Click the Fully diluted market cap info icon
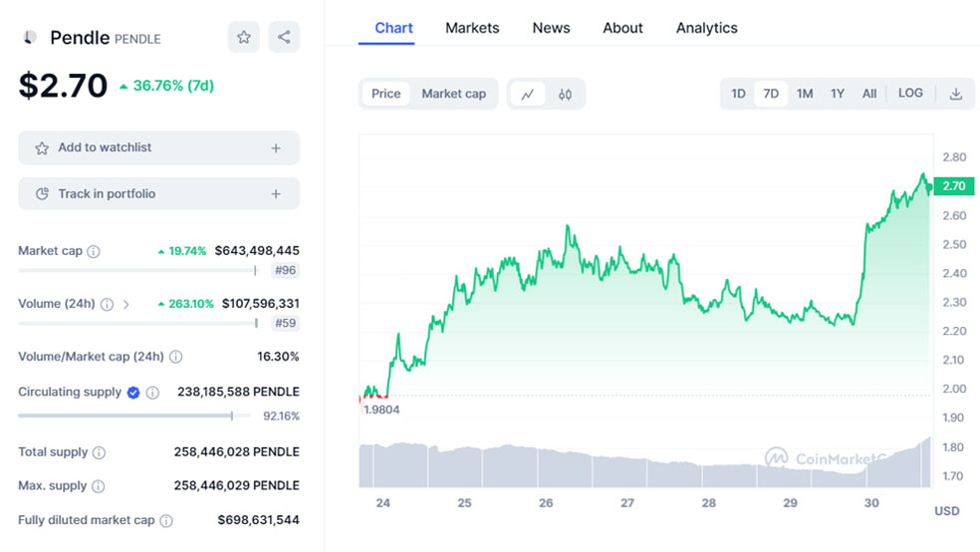This screenshot has height=552, width=980. (x=166, y=521)
